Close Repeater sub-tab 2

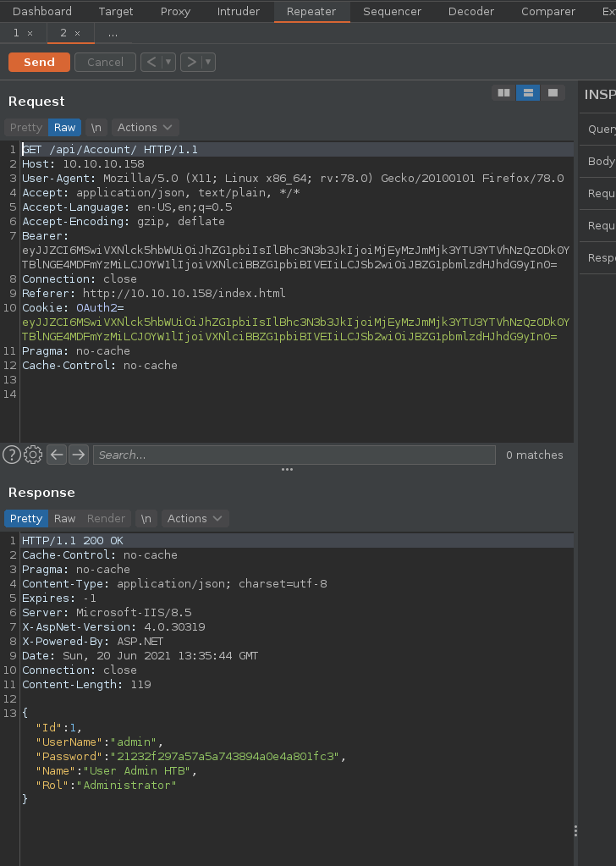(x=77, y=34)
